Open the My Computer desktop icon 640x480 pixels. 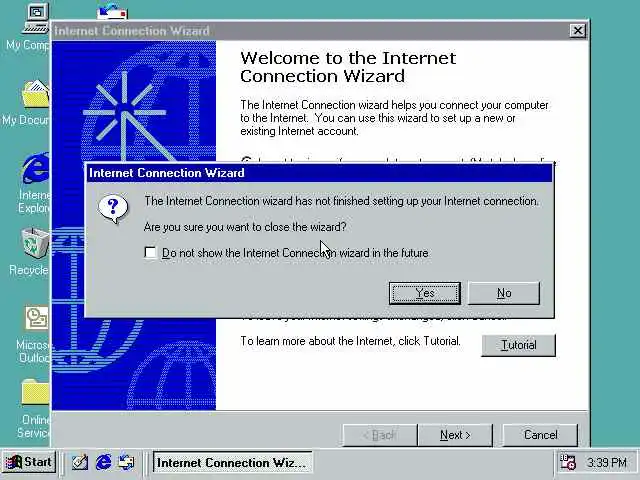tap(35, 19)
